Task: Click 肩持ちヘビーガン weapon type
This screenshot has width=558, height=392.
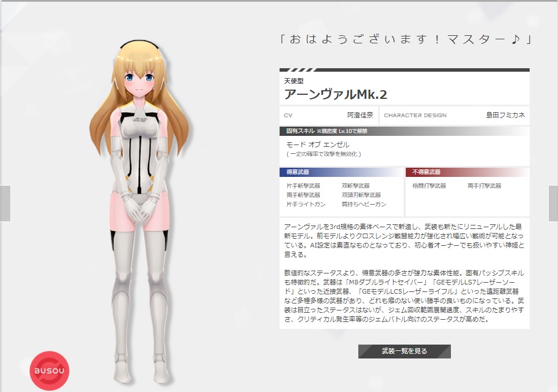Action: pyautogui.click(x=364, y=205)
